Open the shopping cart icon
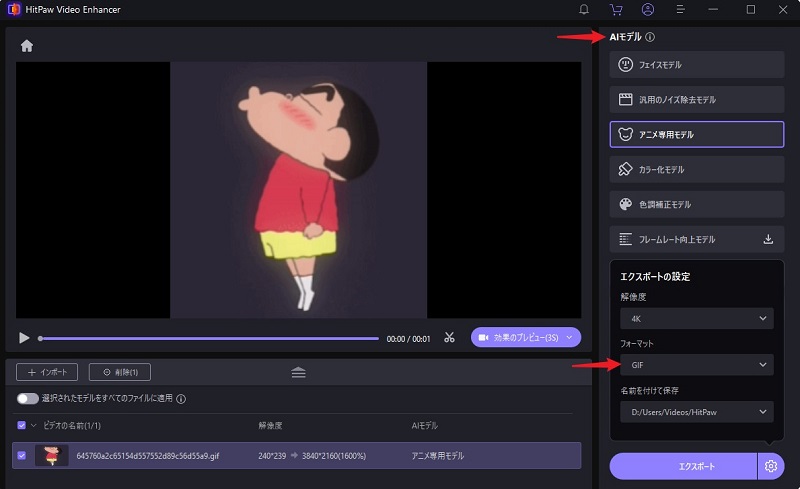 [x=616, y=10]
